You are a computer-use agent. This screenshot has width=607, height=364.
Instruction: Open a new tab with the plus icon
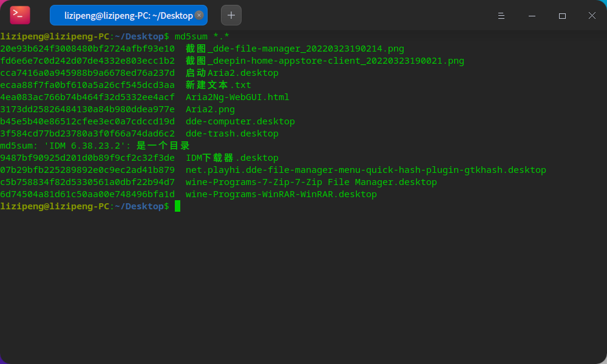coord(231,15)
